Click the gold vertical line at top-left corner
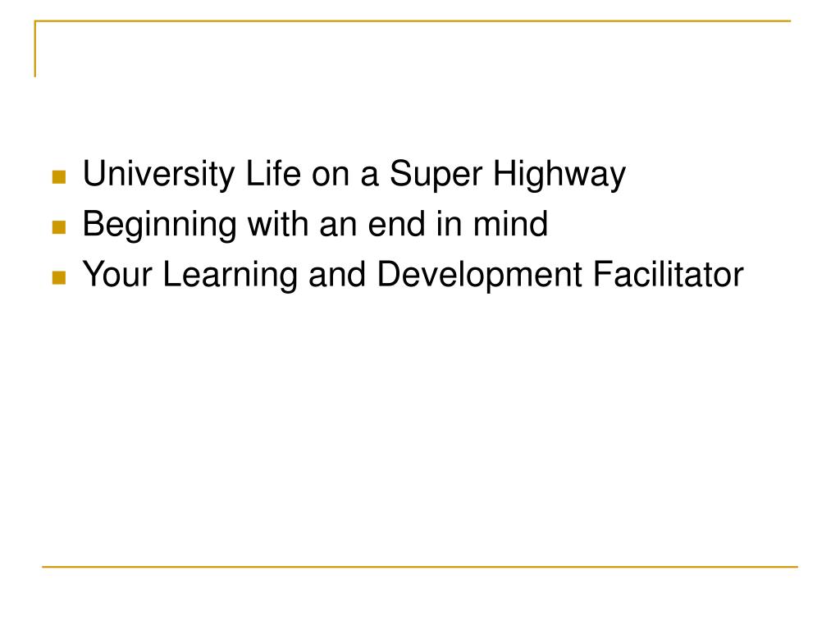 pyautogui.click(x=34, y=48)
